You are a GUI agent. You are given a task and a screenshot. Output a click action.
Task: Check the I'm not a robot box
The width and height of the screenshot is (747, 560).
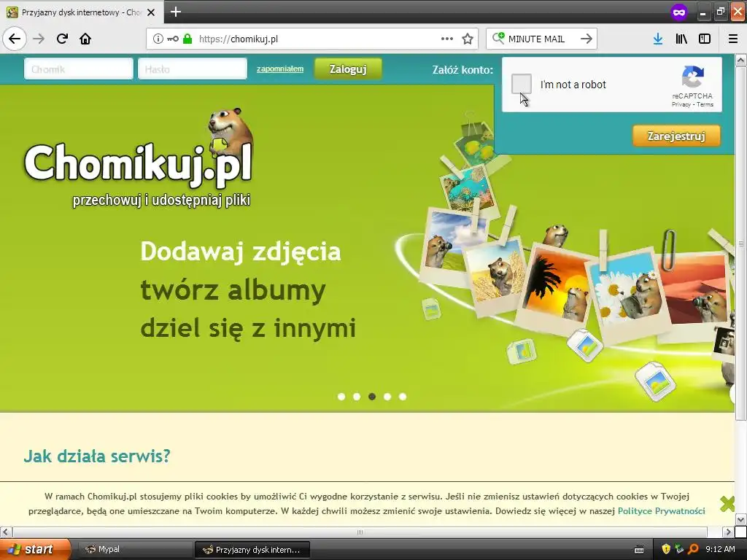click(521, 84)
